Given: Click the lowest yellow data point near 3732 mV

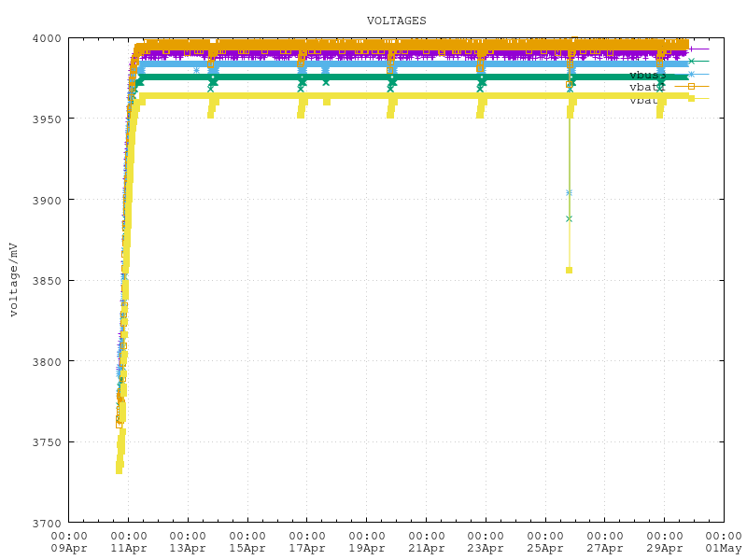Looking at the screenshot, I should point(120,469).
